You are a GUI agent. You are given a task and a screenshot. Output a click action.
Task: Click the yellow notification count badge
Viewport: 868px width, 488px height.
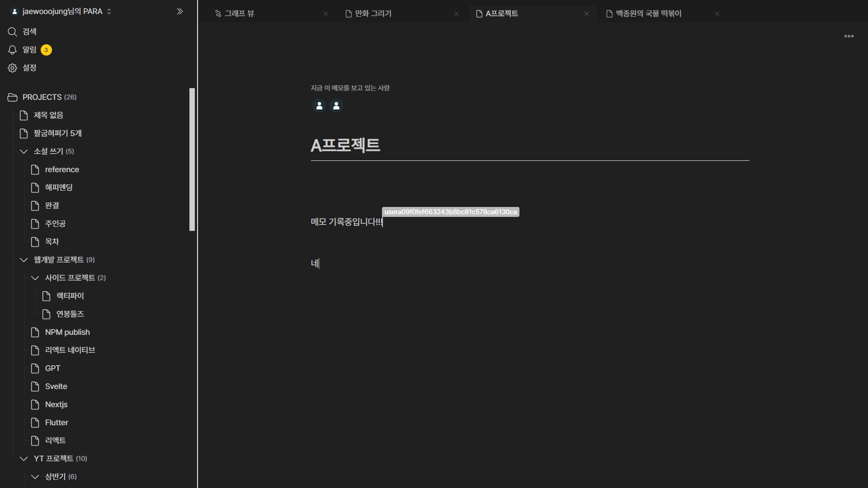(x=46, y=50)
